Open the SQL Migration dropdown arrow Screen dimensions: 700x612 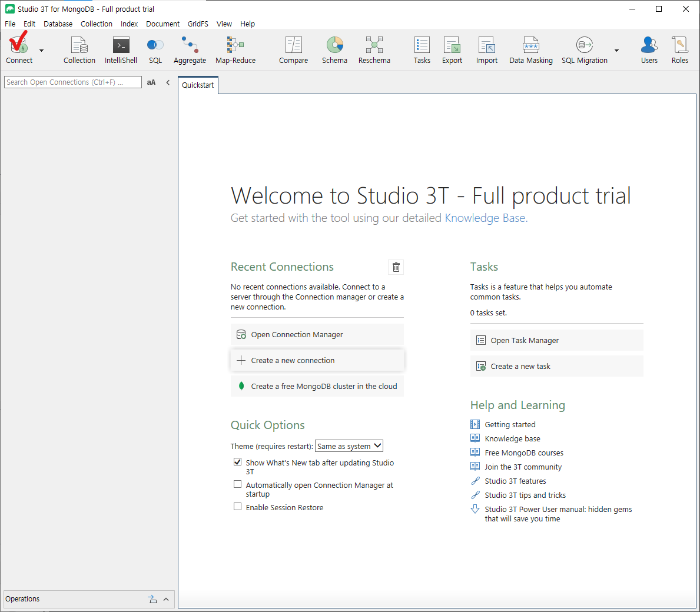click(616, 51)
